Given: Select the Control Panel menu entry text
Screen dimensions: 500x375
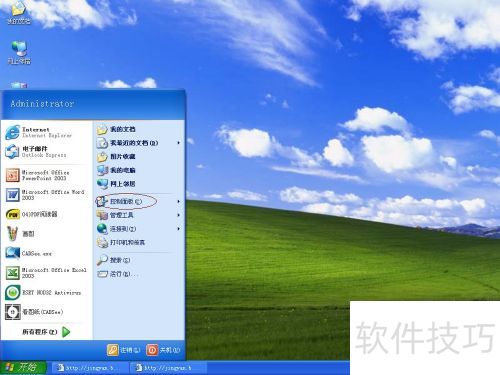Looking at the screenshot, I should coord(126,202).
